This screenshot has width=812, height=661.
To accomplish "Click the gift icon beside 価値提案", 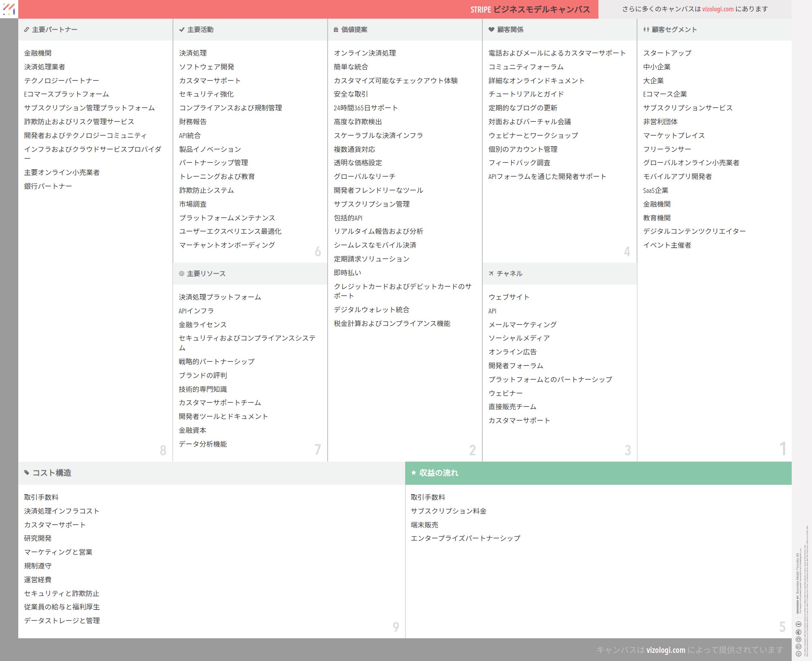I will tap(336, 30).
